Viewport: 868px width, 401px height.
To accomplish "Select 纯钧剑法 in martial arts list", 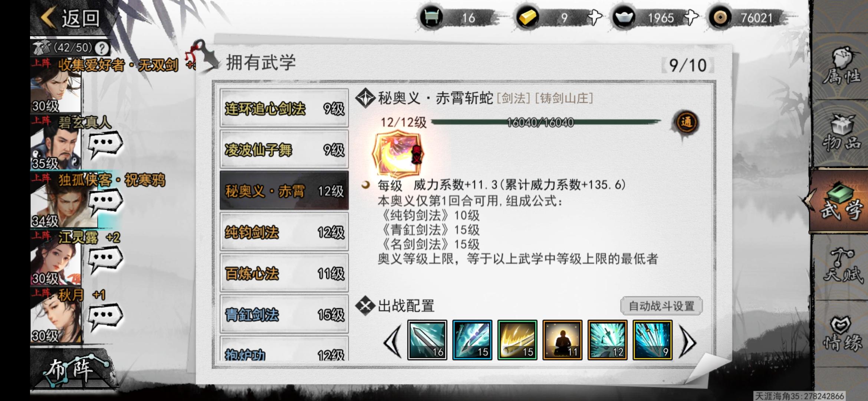I will point(284,232).
